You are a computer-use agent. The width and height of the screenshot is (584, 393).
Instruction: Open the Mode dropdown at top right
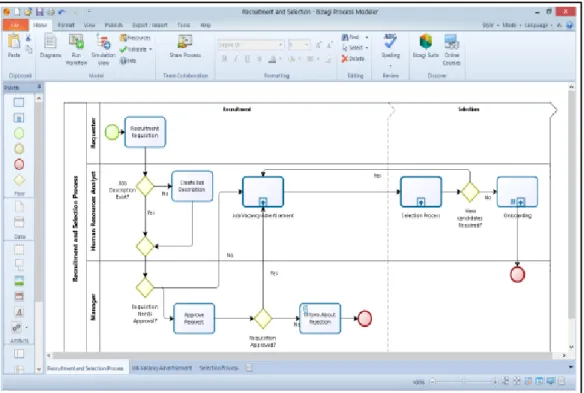(x=512, y=25)
